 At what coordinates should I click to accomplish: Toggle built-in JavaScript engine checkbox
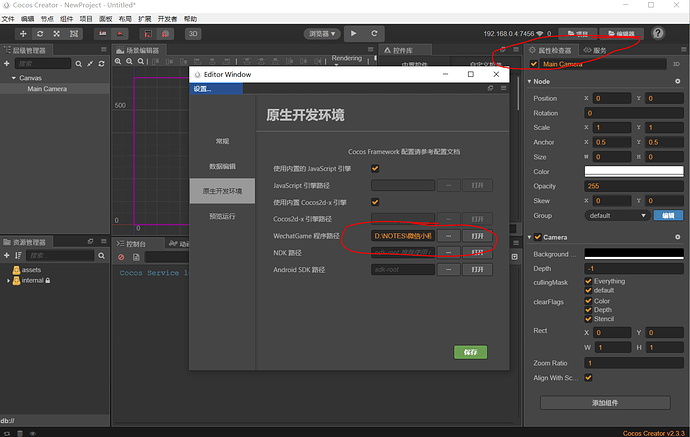pos(375,169)
